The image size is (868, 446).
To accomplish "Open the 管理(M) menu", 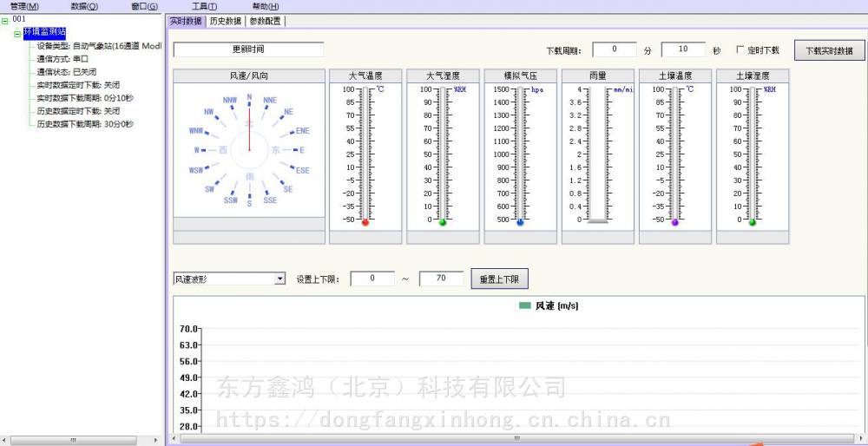I will coord(24,6).
